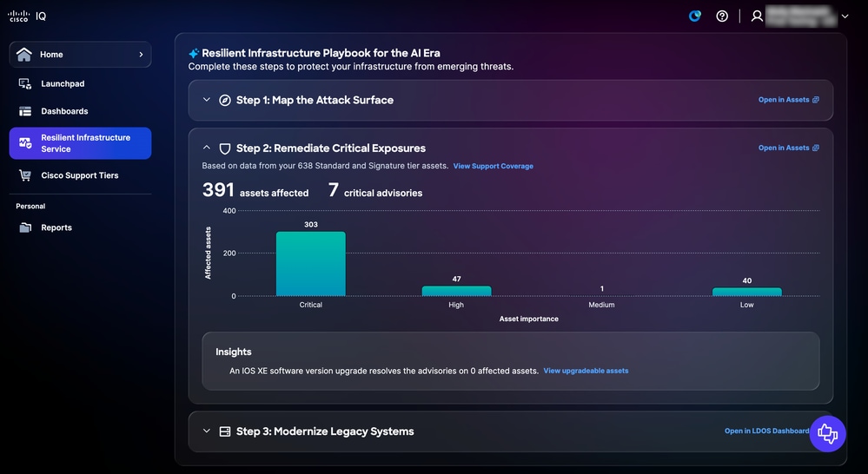Click the Cisco Support Tiers cart icon

pos(25,175)
